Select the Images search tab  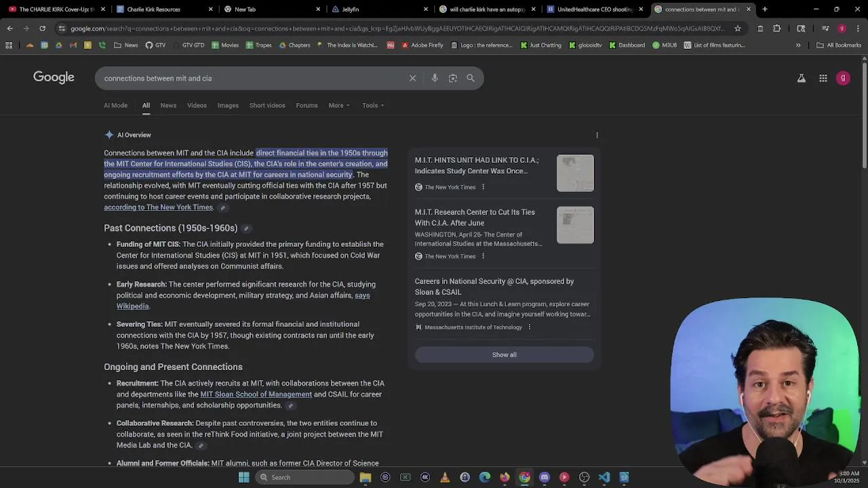pos(228,105)
